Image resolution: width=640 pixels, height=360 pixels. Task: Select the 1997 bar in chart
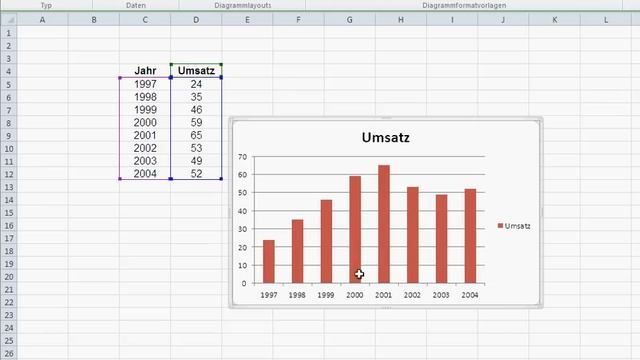pyautogui.click(x=269, y=261)
